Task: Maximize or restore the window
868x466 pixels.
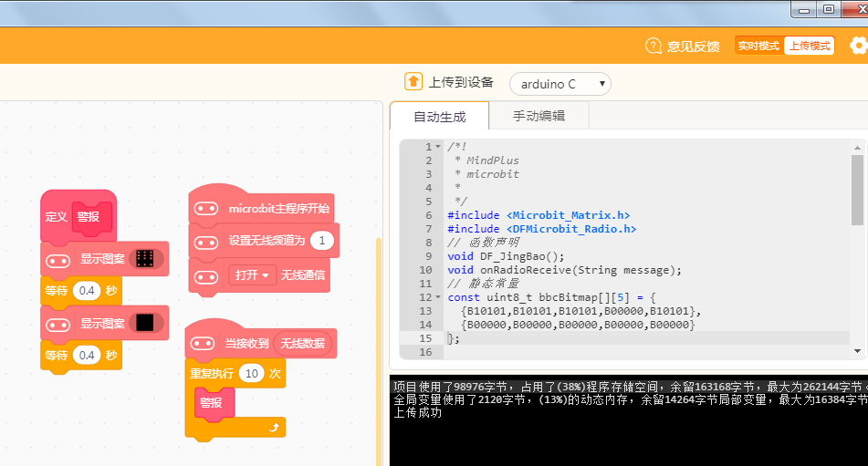Action: 829,9
